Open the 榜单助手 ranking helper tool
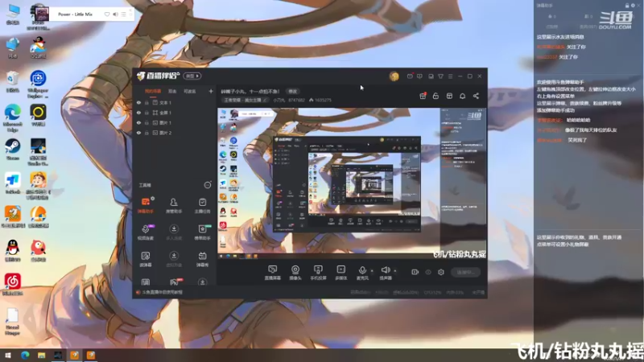Image resolution: width=644 pixels, height=362 pixels. [x=202, y=232]
